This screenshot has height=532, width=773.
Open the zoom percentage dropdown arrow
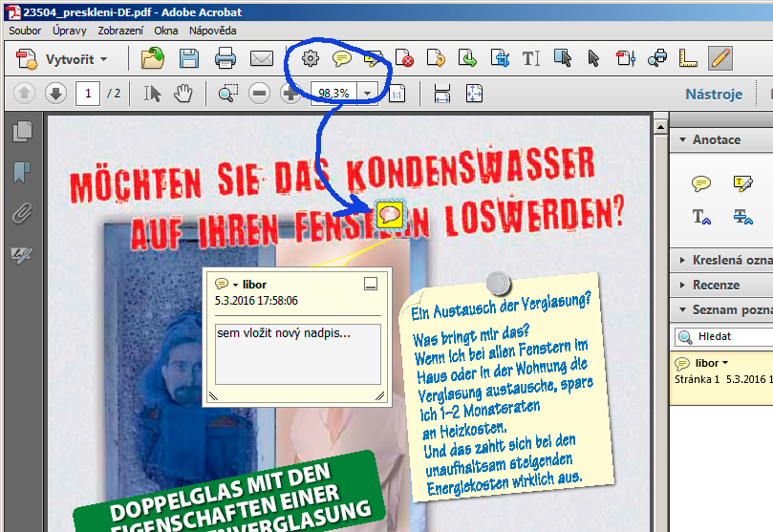pyautogui.click(x=368, y=94)
